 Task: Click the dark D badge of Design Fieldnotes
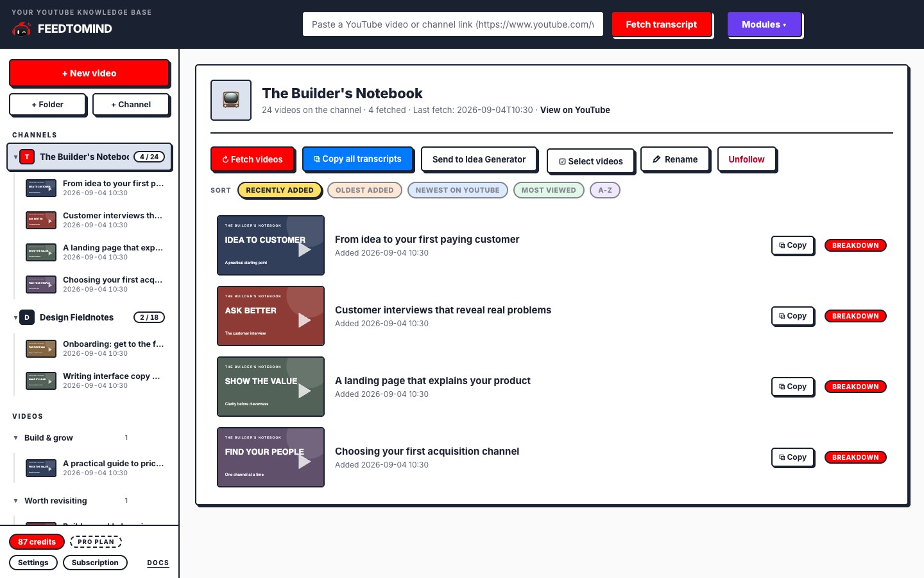pyautogui.click(x=27, y=317)
